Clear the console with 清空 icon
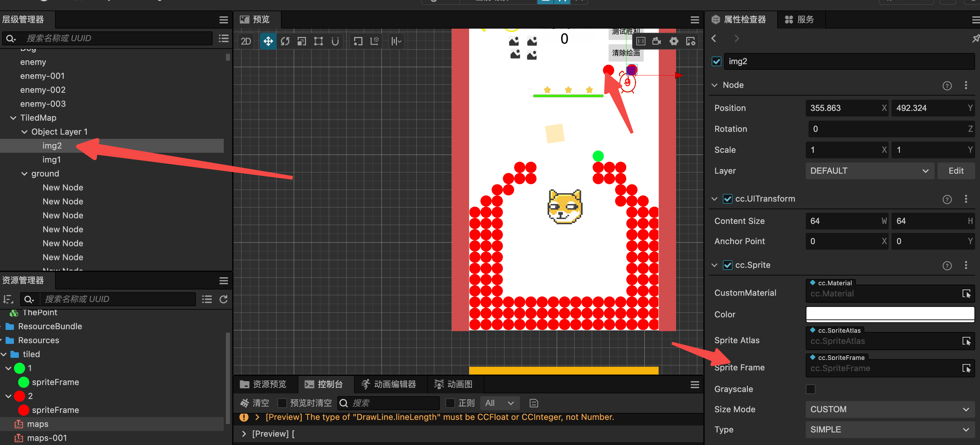980x445 pixels. pyautogui.click(x=245, y=403)
